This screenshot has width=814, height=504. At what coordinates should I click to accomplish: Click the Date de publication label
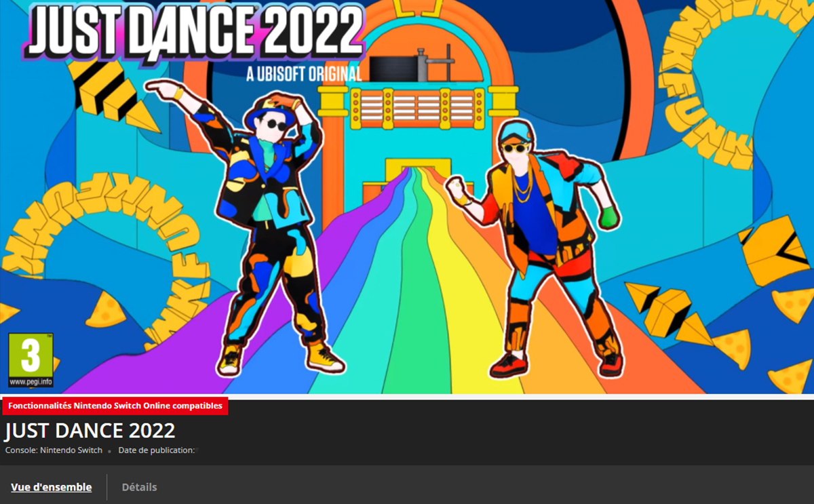pyautogui.click(x=157, y=450)
